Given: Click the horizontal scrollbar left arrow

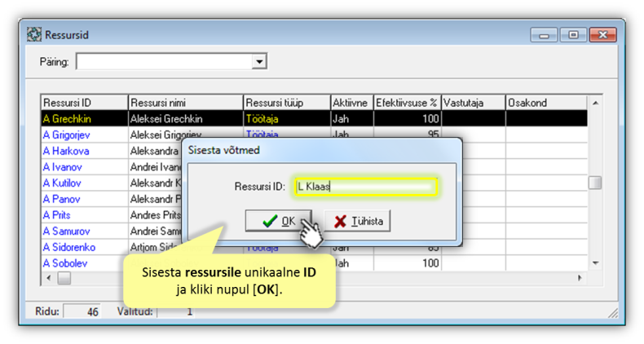Looking at the screenshot, I should [x=48, y=278].
